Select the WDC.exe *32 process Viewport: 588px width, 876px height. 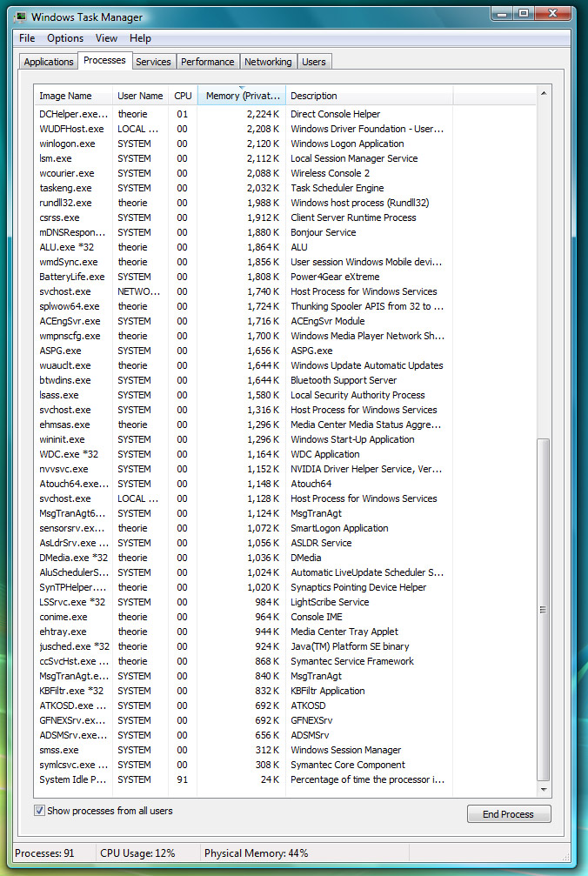[244, 455]
